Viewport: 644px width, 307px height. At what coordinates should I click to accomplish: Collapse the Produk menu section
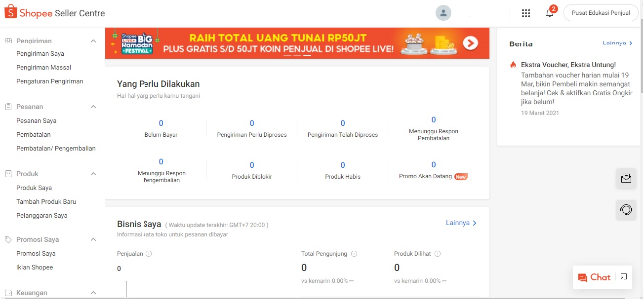click(x=93, y=174)
